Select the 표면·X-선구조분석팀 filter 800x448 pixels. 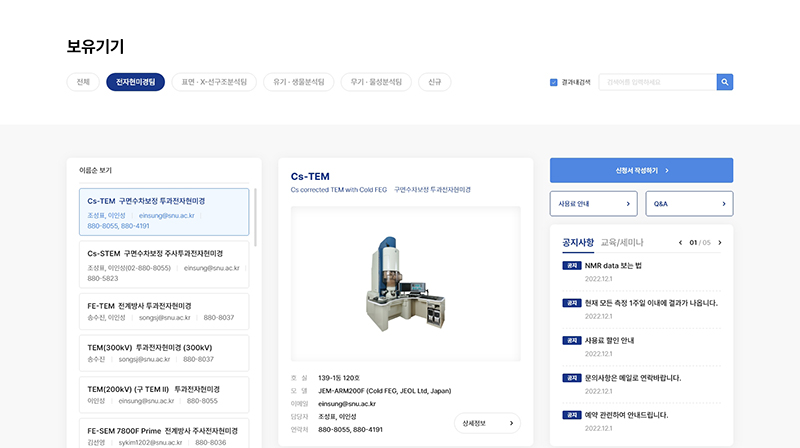(x=214, y=82)
